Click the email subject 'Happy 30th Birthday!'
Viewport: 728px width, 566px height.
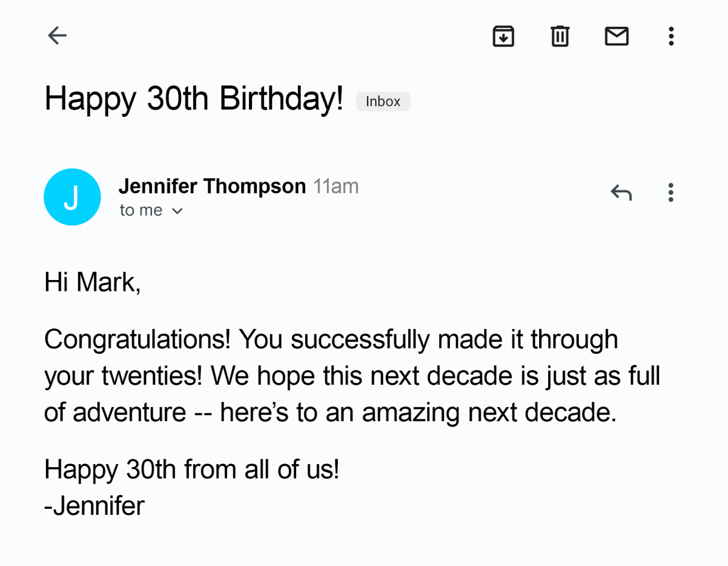(x=194, y=98)
